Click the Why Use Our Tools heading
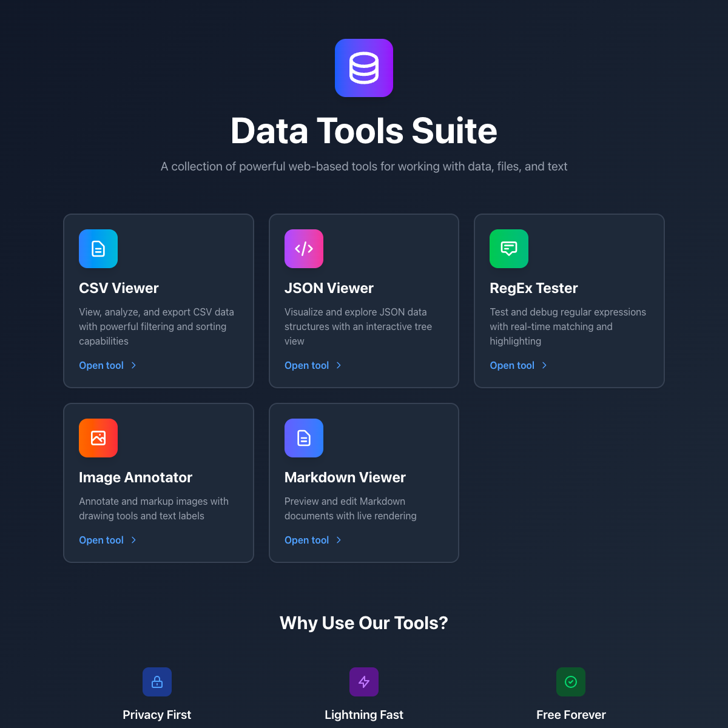Image resolution: width=728 pixels, height=728 pixels. 363,623
